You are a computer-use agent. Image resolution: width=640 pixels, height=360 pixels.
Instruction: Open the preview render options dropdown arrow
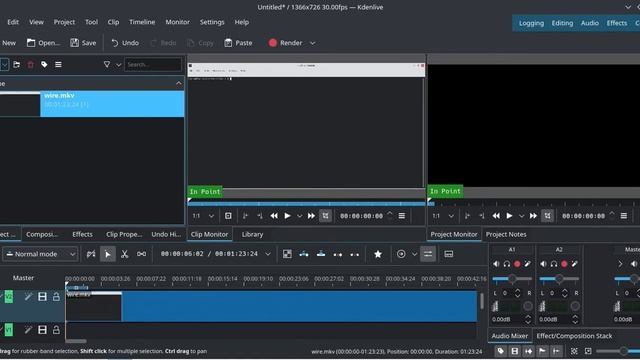pyautogui.click(x=414, y=254)
